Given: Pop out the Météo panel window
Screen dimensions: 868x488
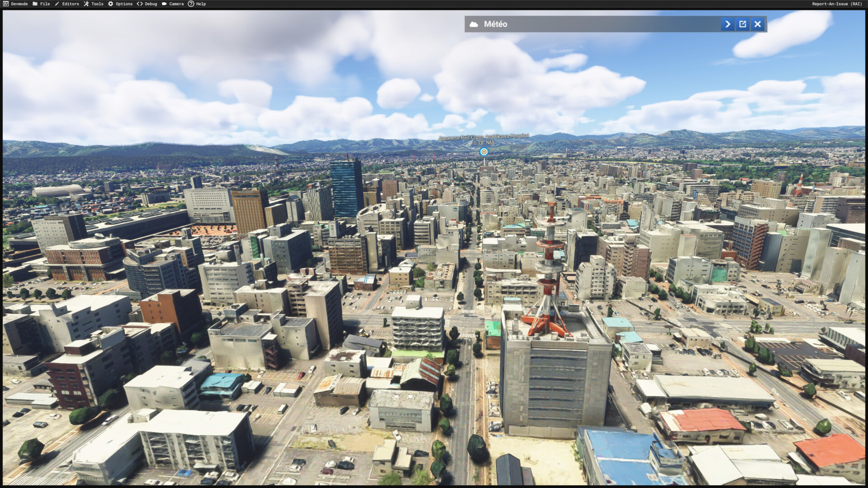Looking at the screenshot, I should point(742,24).
